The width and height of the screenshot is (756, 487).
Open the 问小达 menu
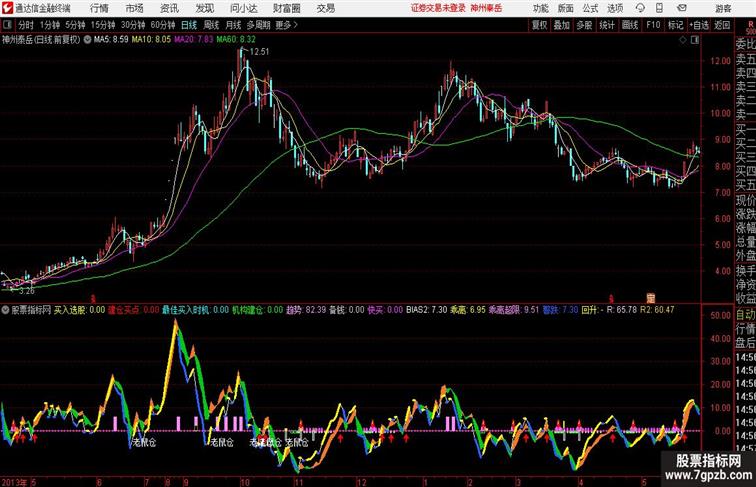243,8
